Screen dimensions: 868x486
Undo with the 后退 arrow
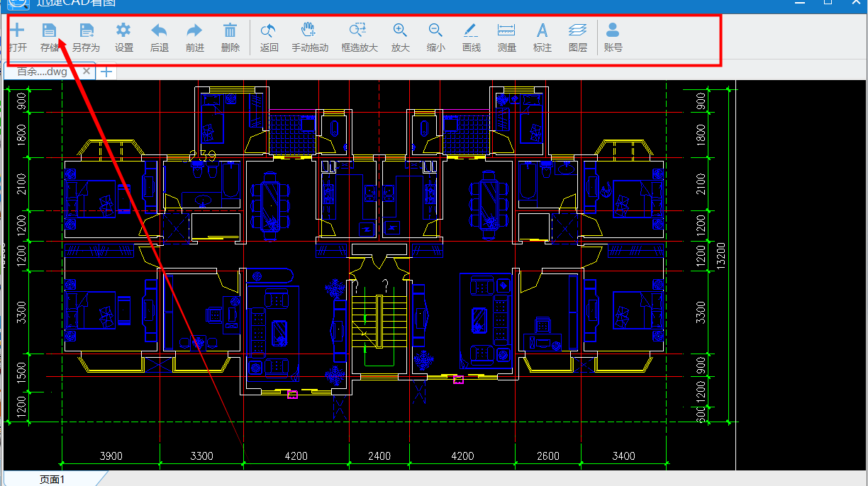click(160, 38)
